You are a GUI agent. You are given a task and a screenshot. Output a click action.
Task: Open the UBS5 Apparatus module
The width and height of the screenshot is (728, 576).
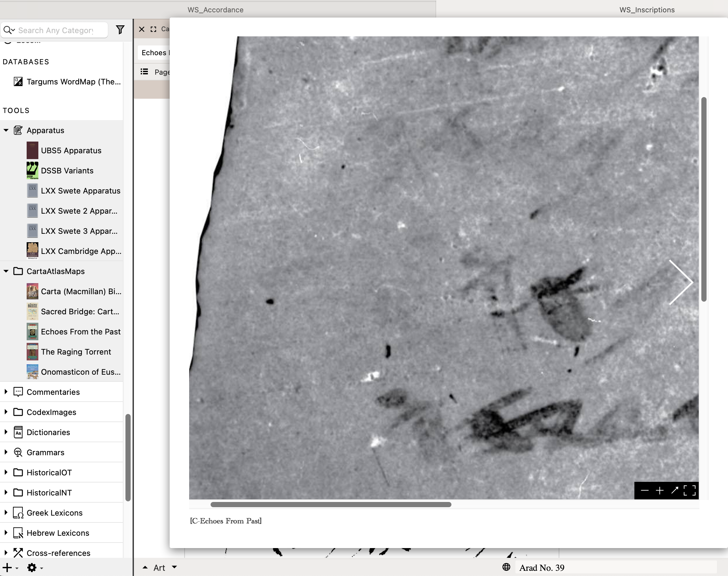click(x=71, y=150)
